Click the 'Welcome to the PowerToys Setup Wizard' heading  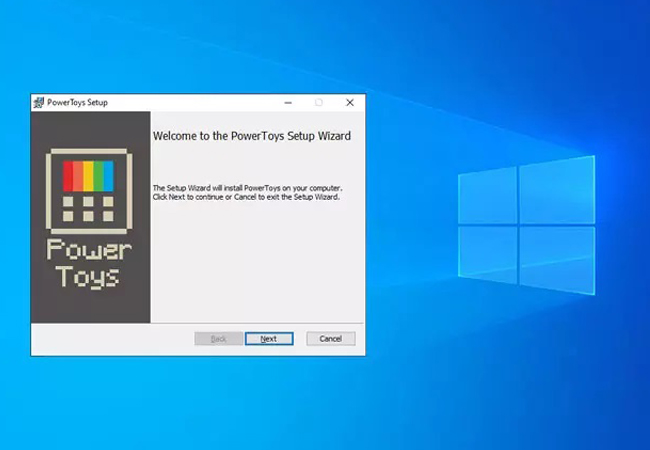click(252, 136)
